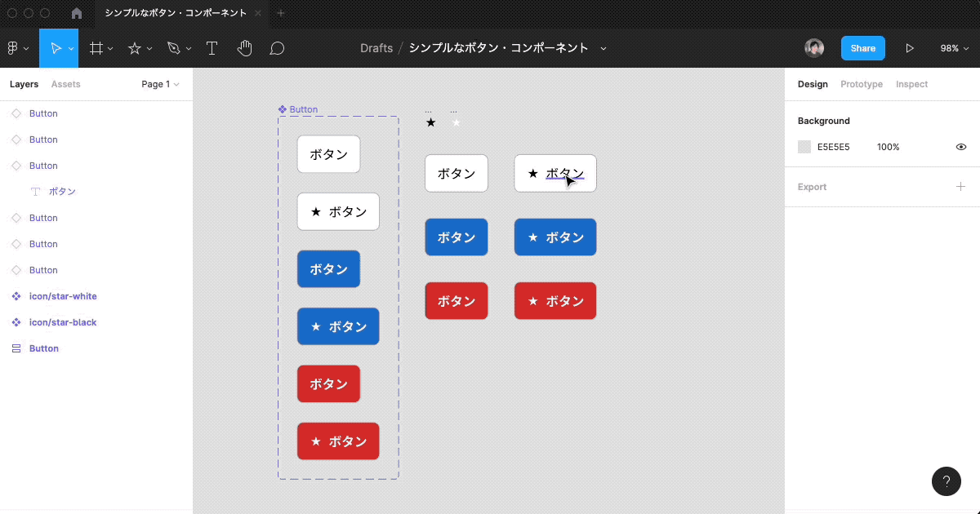The height and width of the screenshot is (514, 980).
Task: Toggle visibility of the Background fill
Action: pos(960,147)
